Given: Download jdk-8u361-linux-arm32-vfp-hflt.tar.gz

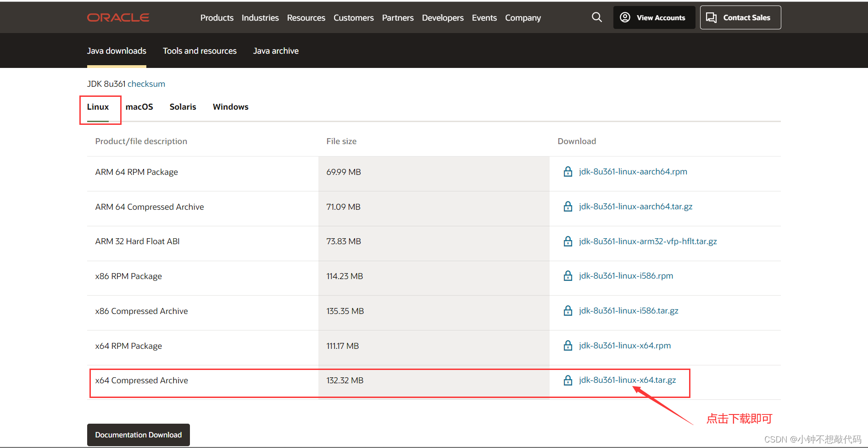Looking at the screenshot, I should coord(648,241).
